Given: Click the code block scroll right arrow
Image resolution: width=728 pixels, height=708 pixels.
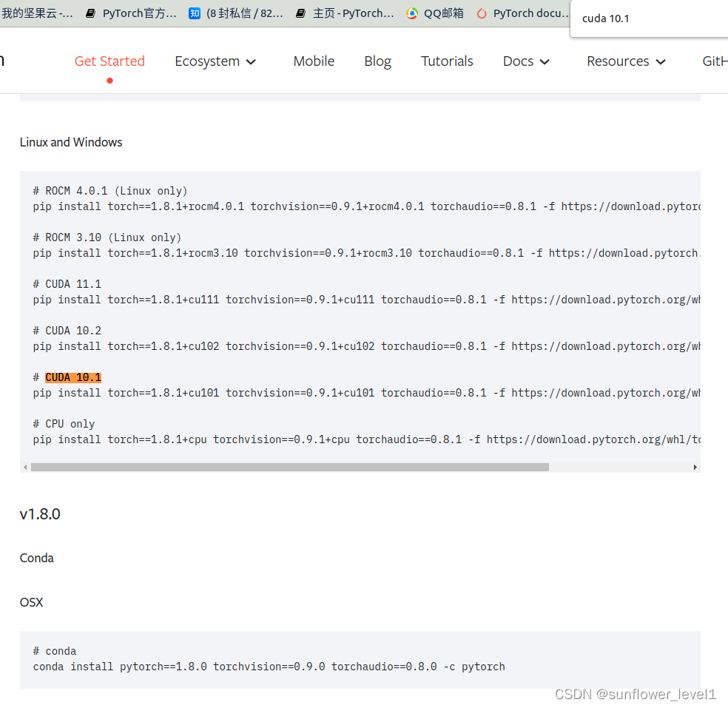Looking at the screenshot, I should click(695, 467).
